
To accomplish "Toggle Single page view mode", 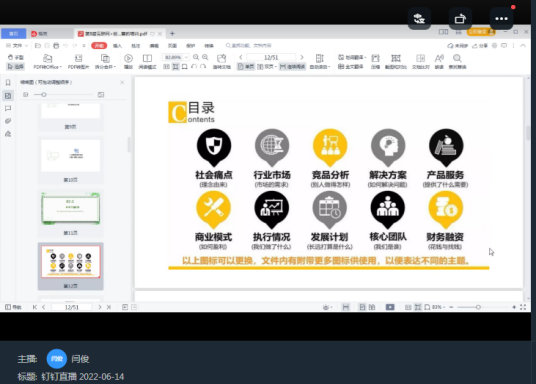I will coord(246,66).
